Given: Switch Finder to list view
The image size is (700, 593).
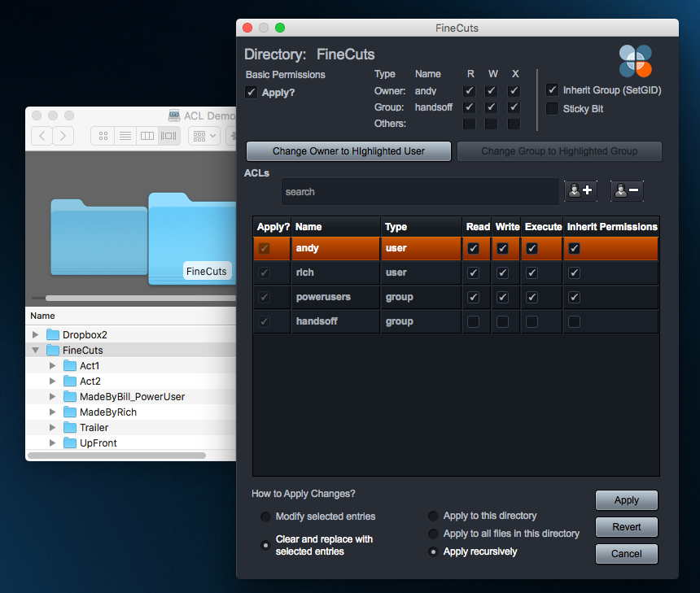Looking at the screenshot, I should coord(126,136).
